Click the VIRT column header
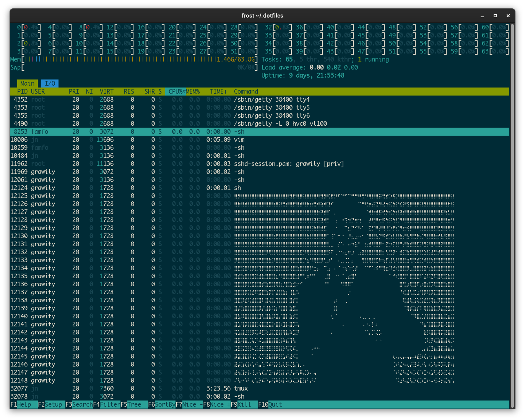Image resolution: width=525 pixels, height=420 pixels. coord(107,92)
